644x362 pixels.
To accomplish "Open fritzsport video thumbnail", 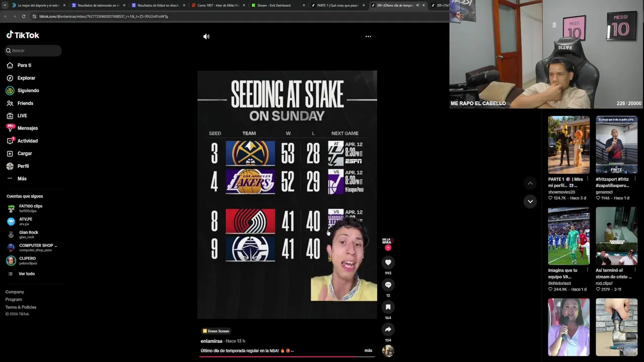I will (616, 145).
